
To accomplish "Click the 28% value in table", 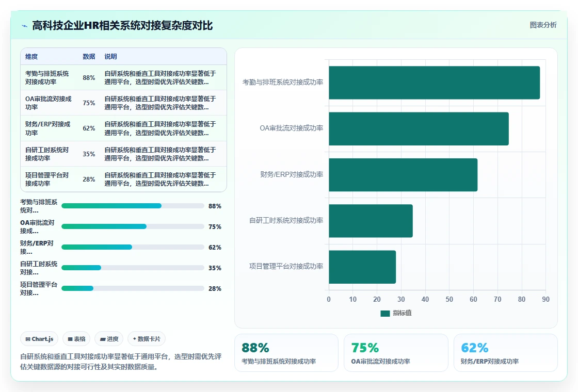I will (x=89, y=179).
